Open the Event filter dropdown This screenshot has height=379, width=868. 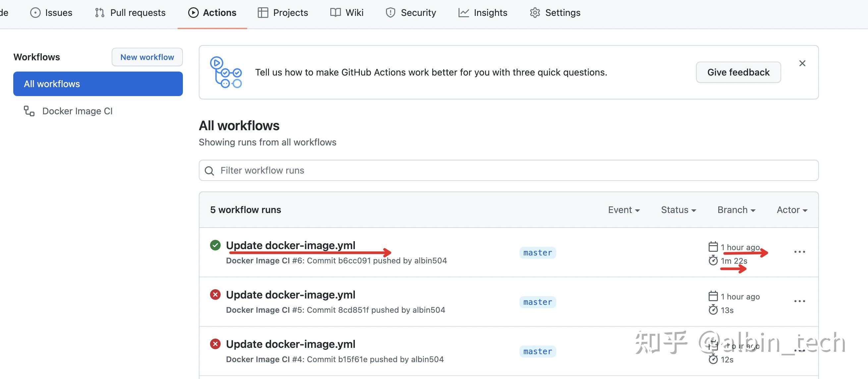coord(624,210)
